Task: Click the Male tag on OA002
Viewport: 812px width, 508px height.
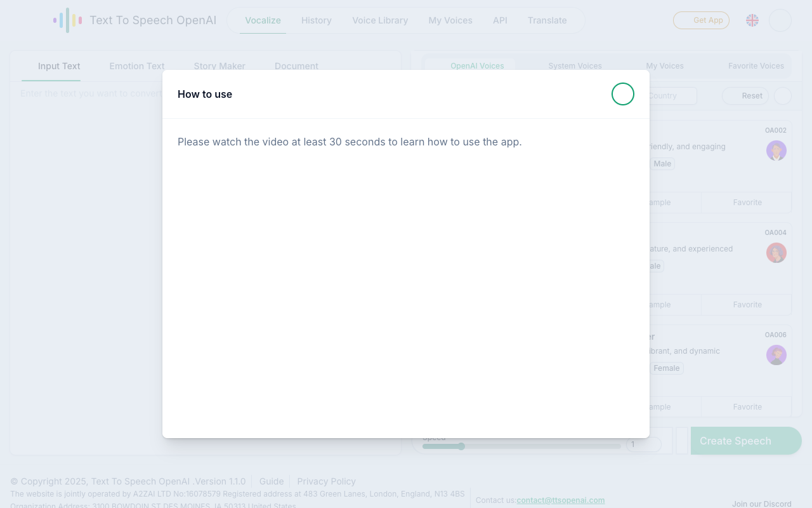Action: [x=662, y=164]
